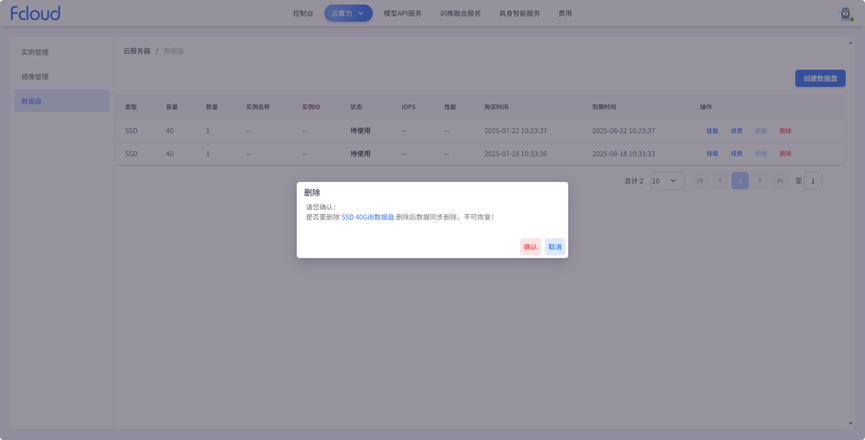865x440 pixels.
Task: Click the 2025-07-18 10:33:36 purchase time cell
Action: pos(515,154)
